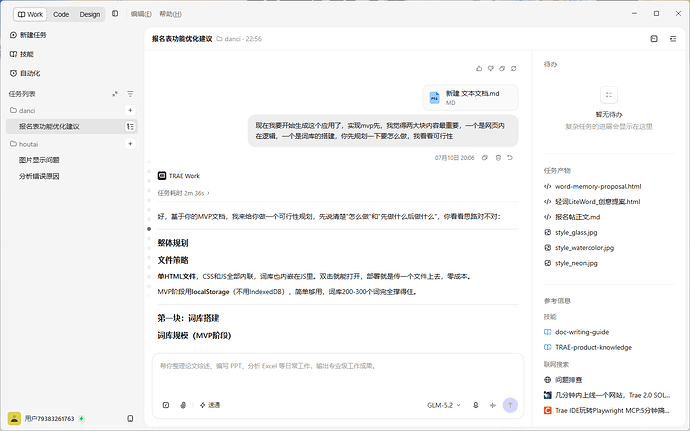
Task: Open word-memory-proposal.html artifact
Action: 593,186
